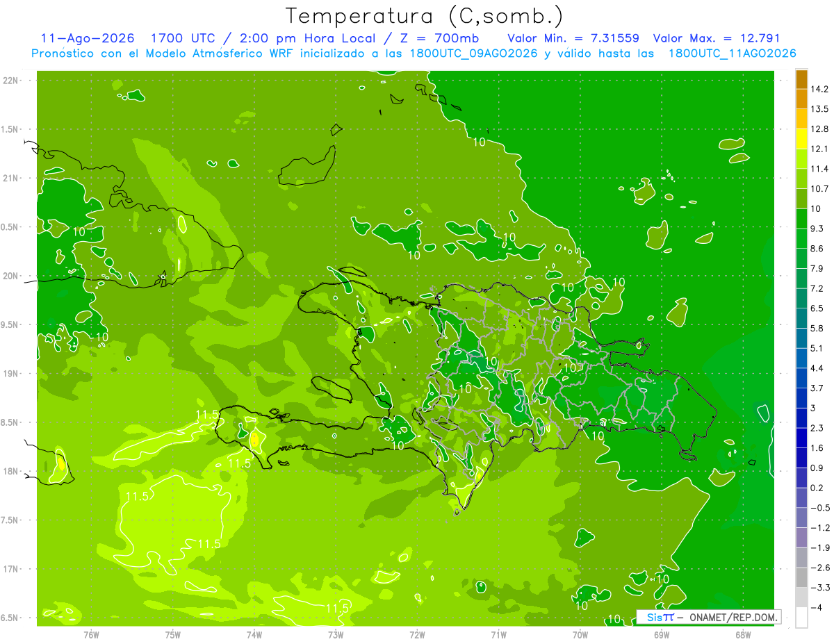The width and height of the screenshot is (834, 644).
Task: Select the date text "11-Ago-2026"
Action: 87,38
